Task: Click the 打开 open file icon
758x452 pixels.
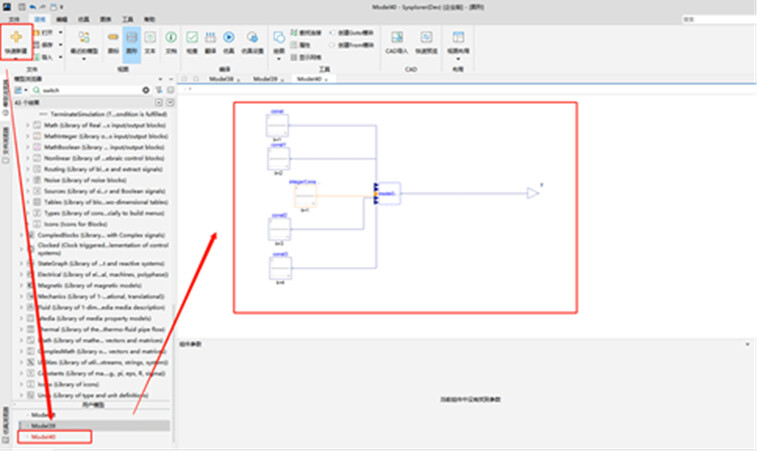Action: coord(37,32)
